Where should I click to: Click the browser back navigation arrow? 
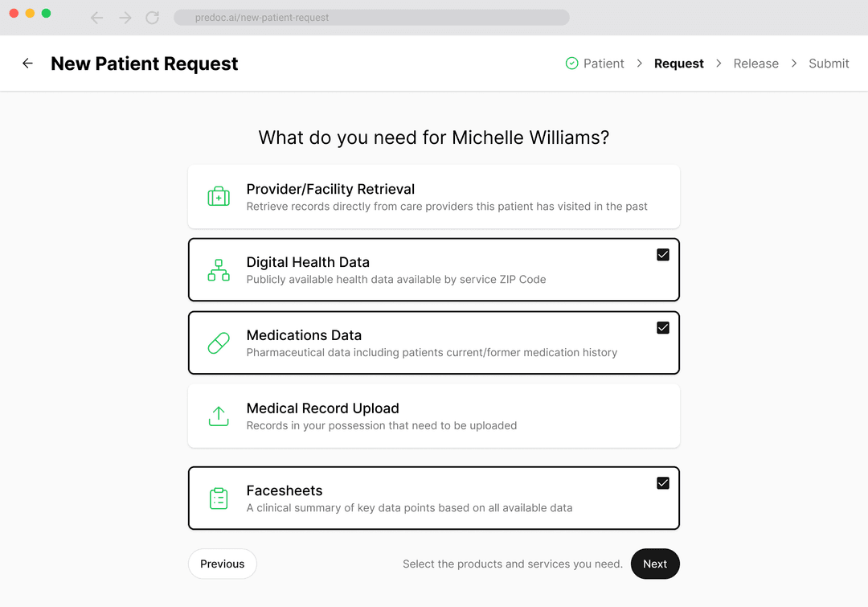point(96,18)
